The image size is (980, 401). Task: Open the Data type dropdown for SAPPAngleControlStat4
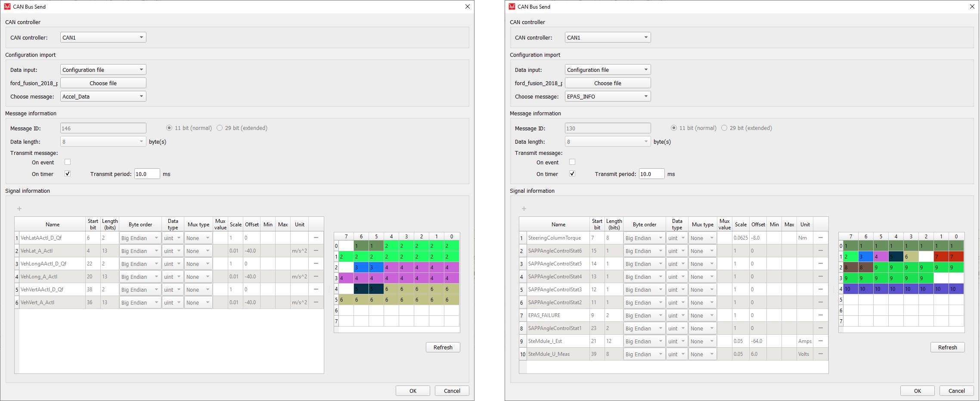676,277
